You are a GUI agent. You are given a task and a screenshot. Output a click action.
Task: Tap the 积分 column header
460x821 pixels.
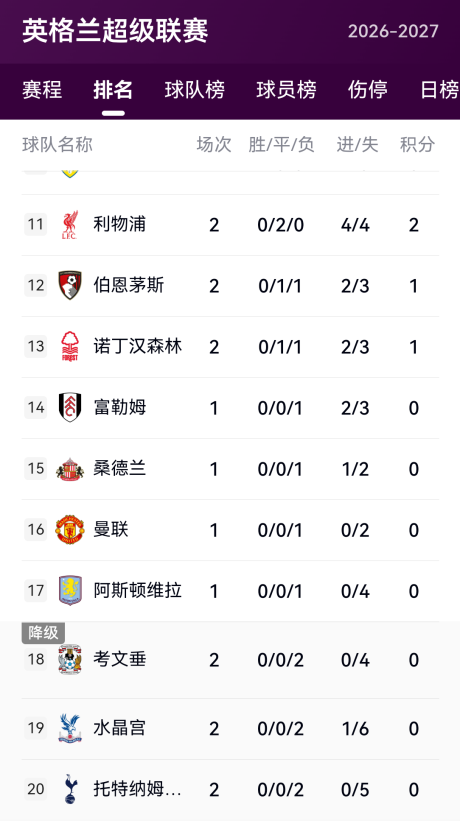[x=417, y=145]
